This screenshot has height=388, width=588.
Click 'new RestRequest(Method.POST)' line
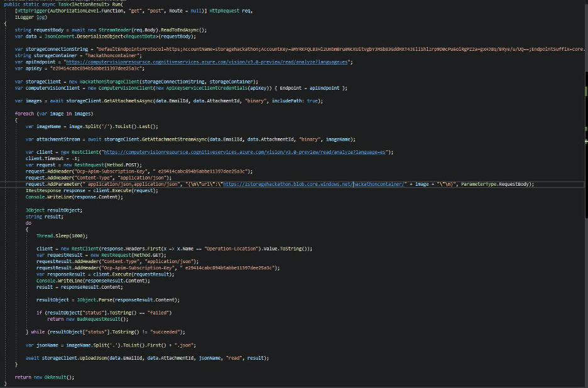coord(84,165)
